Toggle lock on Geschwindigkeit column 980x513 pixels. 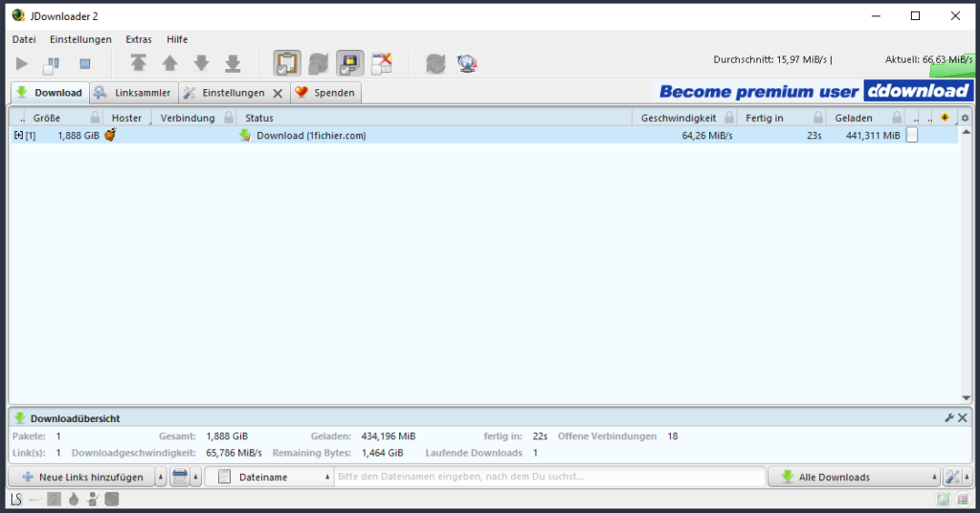[x=729, y=117]
